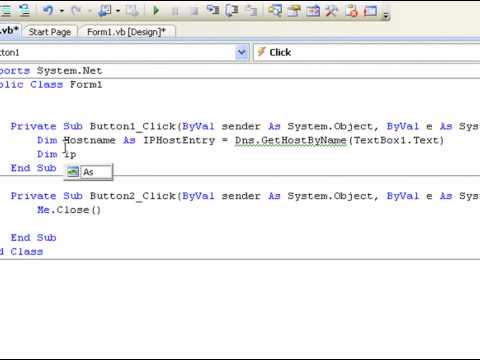
Task: Click 'Button2_Click' in the code
Action: coord(133,196)
